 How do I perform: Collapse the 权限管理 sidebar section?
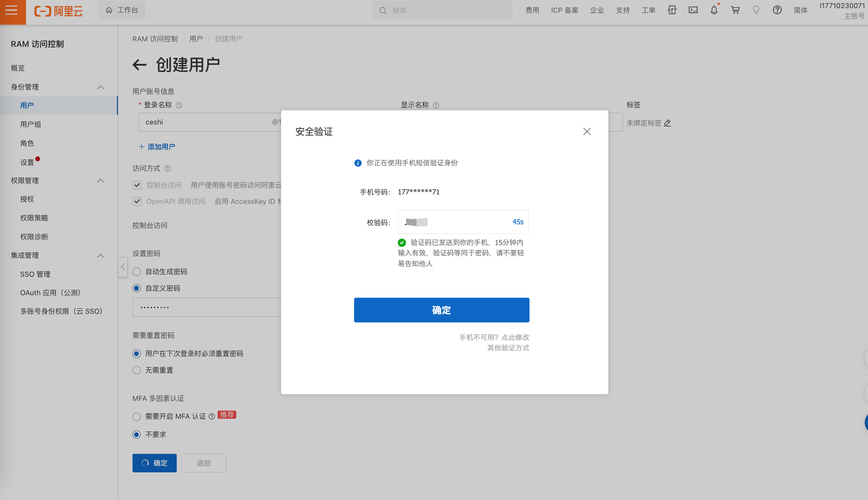point(100,181)
